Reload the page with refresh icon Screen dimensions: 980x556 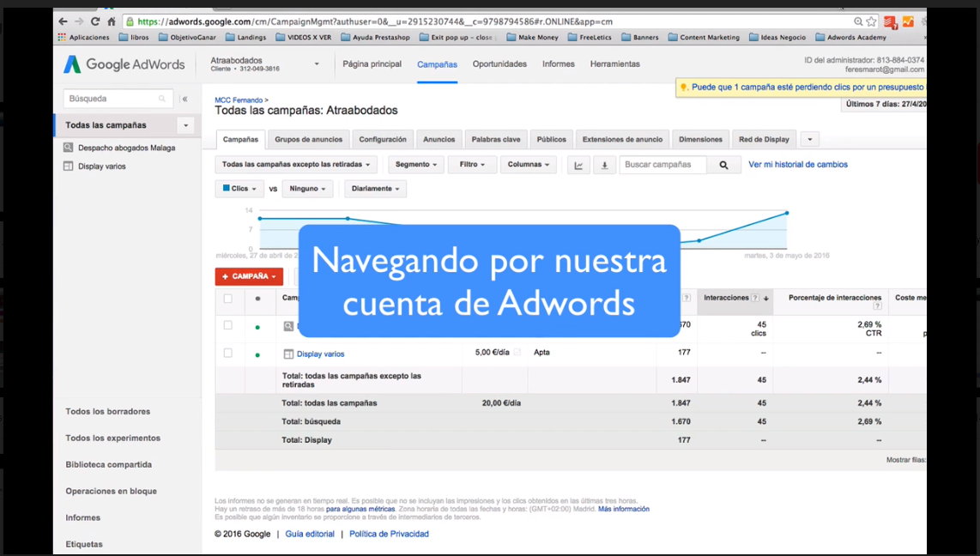95,21
